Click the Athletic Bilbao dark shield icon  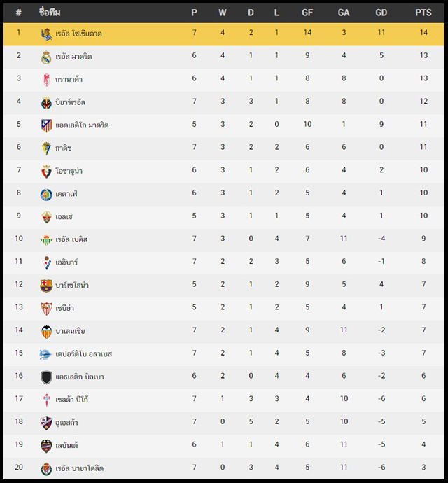(46, 377)
